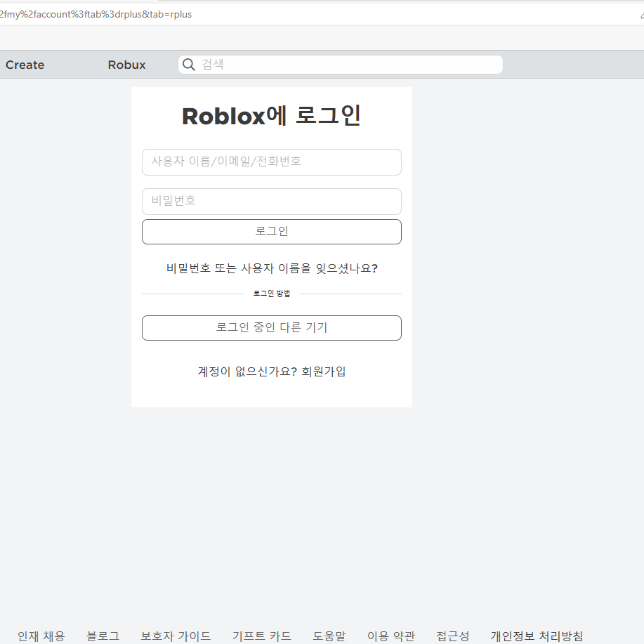Click the 로그인 submit button
Screen dimensions: 644x644
click(272, 232)
